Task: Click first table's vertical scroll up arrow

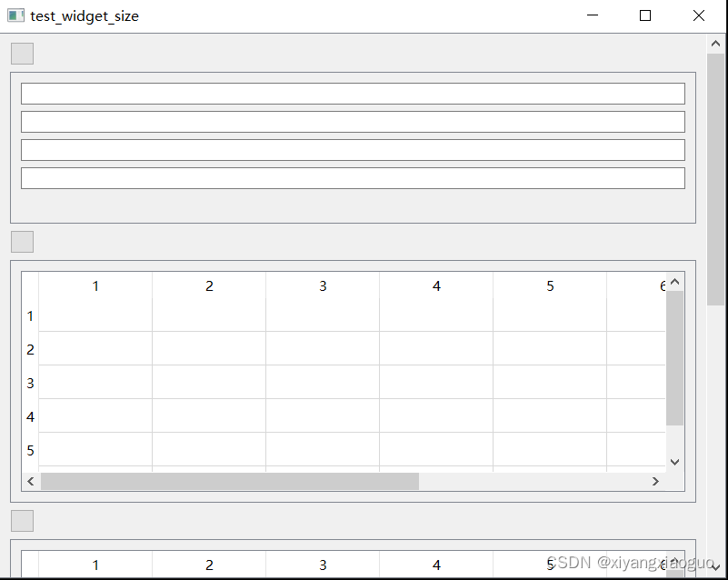Action: point(675,282)
